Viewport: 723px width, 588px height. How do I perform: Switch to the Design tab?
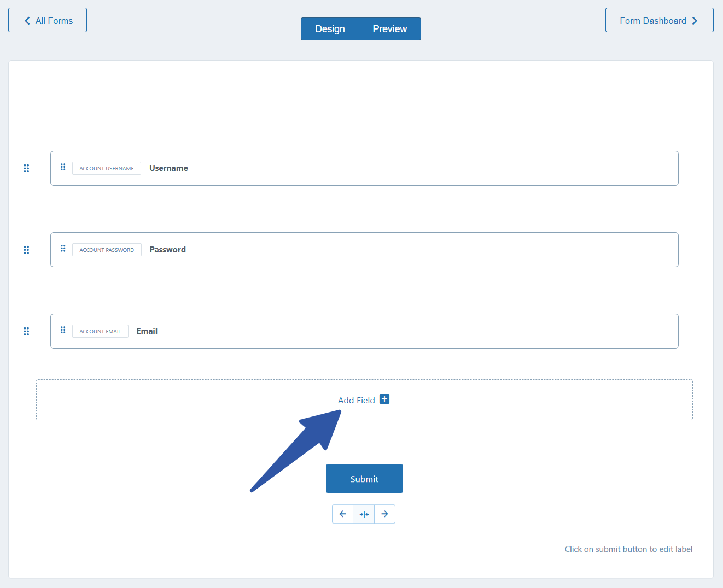[x=330, y=29]
